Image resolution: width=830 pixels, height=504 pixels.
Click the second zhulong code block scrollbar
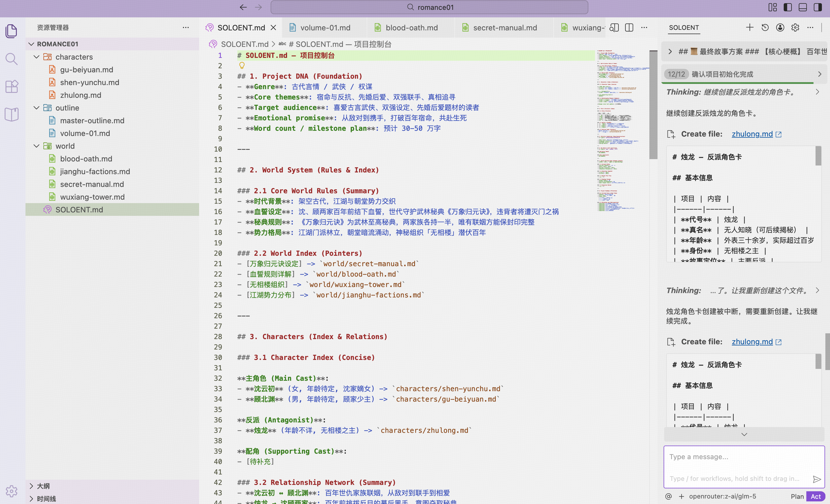818,362
